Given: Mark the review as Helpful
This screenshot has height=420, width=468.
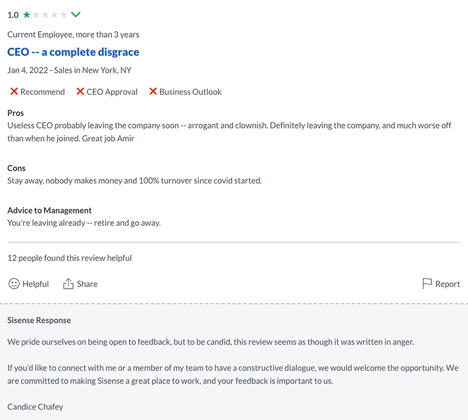Looking at the screenshot, I should [x=28, y=284].
